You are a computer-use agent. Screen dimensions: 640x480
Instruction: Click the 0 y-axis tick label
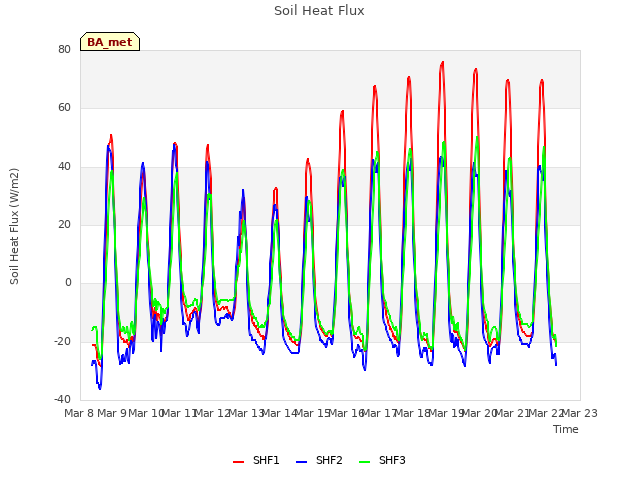[68, 282]
